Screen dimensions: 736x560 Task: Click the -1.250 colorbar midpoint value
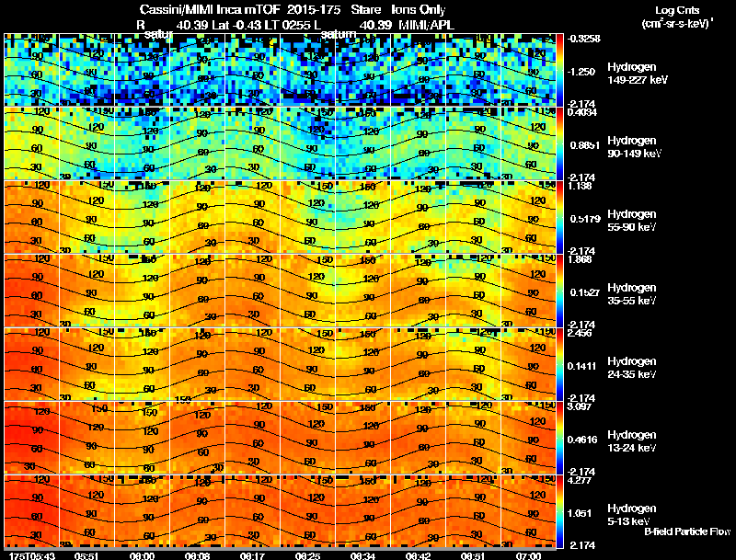pyautogui.click(x=582, y=72)
